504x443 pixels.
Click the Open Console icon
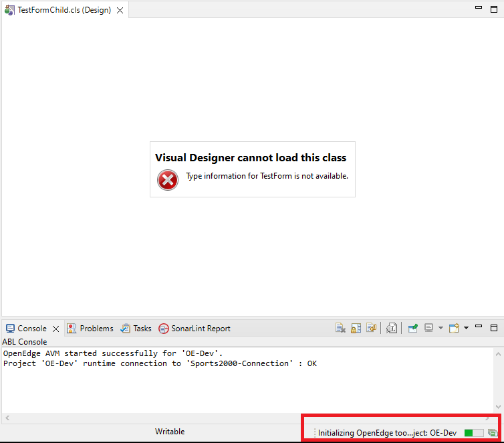point(454,328)
